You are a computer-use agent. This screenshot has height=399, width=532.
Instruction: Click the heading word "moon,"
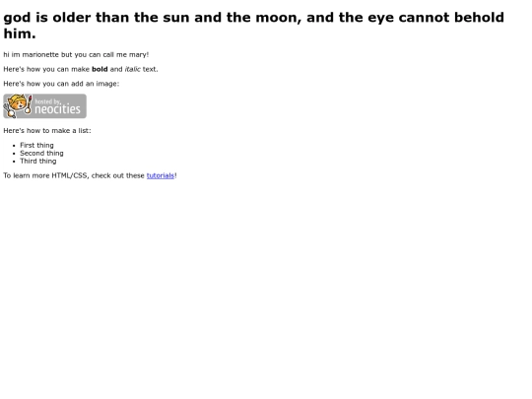(279, 18)
